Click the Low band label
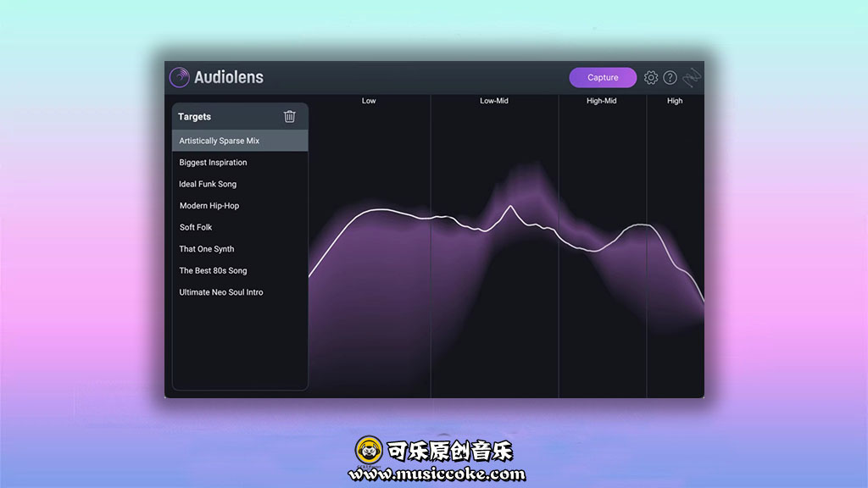Viewport: 868px width, 488px height. pyautogui.click(x=369, y=101)
